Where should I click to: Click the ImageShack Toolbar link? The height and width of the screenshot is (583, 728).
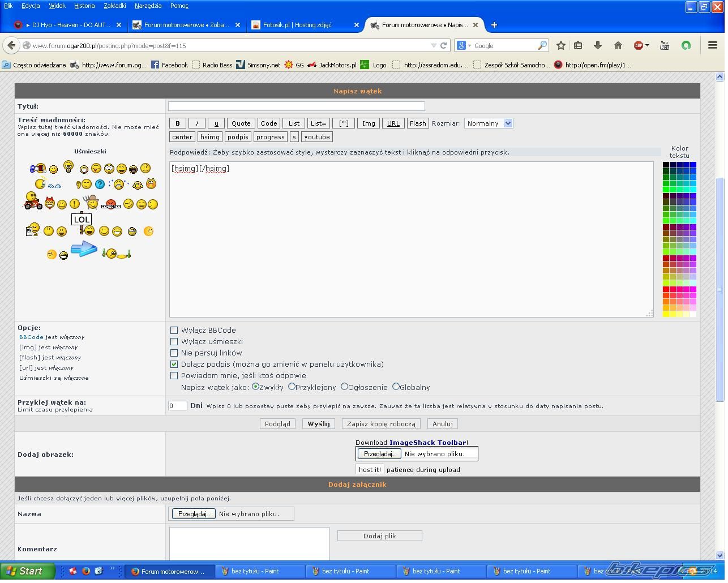point(427,443)
